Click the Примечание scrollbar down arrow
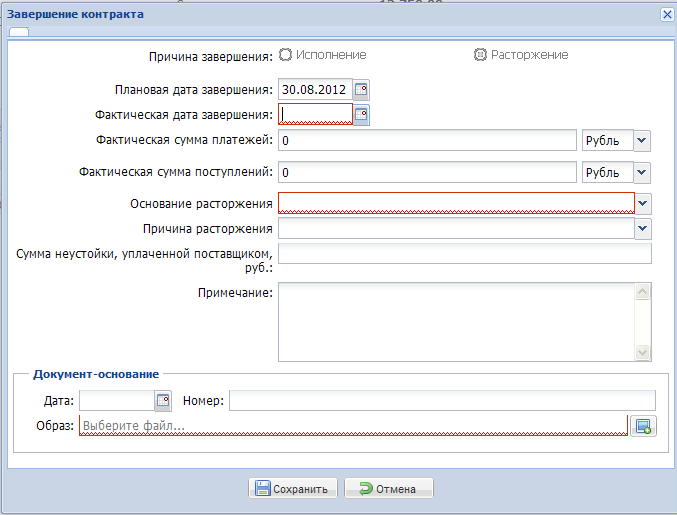 click(x=642, y=352)
